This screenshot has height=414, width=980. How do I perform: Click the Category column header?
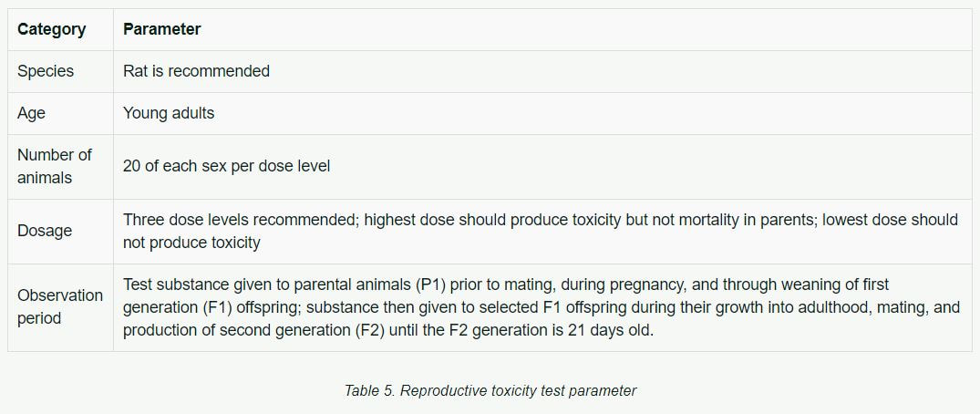51,29
